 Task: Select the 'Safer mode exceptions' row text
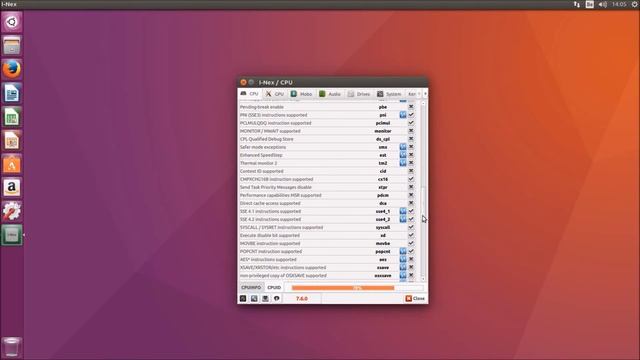click(x=263, y=147)
